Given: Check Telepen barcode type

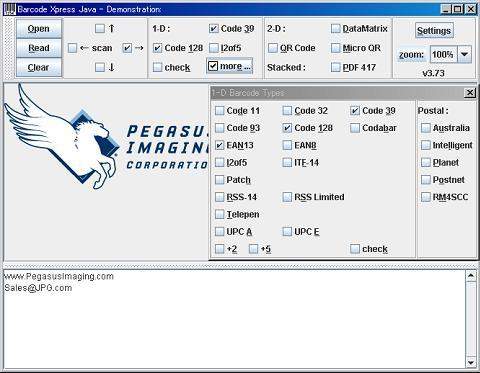Looking at the screenshot, I should [x=219, y=214].
